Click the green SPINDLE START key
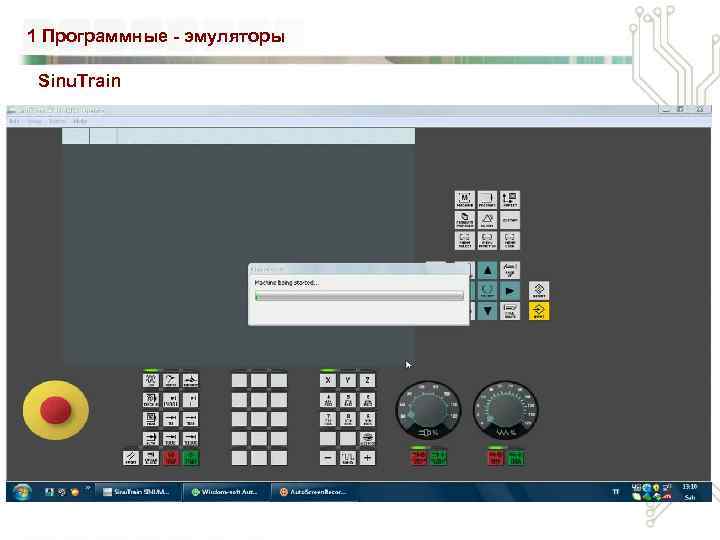 click(x=438, y=457)
